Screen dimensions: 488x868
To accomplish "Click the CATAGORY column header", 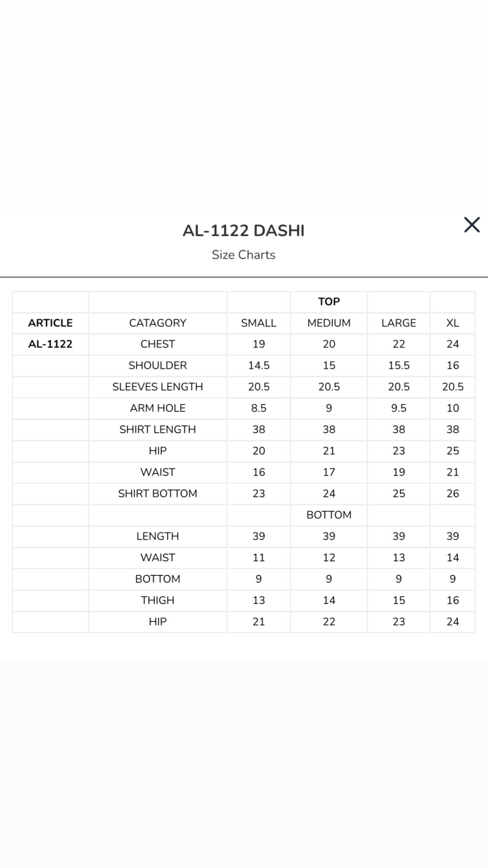I will (158, 323).
